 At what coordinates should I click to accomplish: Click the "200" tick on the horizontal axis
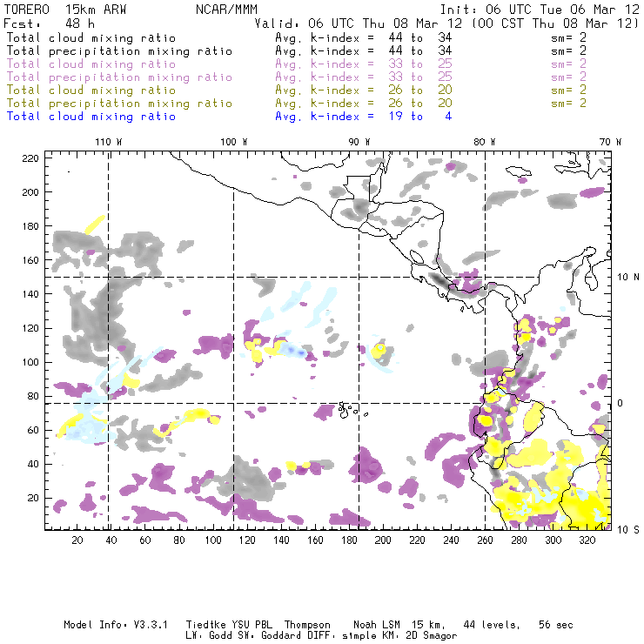(x=383, y=540)
